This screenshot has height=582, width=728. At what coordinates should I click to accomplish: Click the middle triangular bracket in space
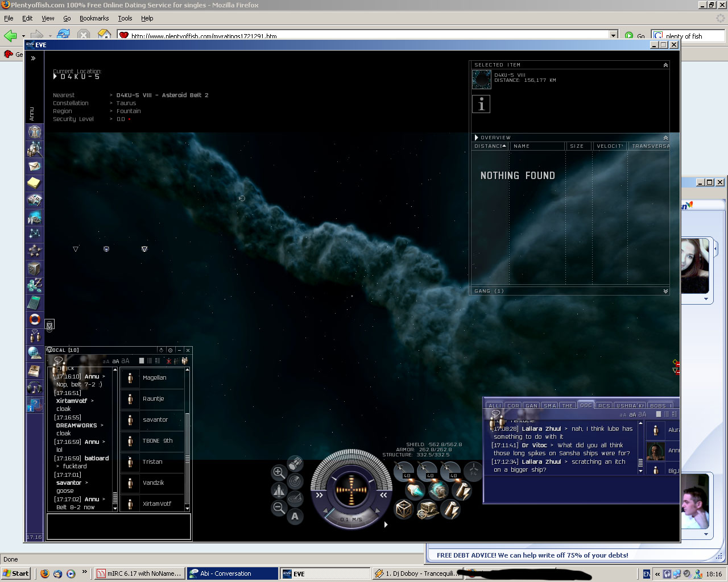tap(106, 249)
